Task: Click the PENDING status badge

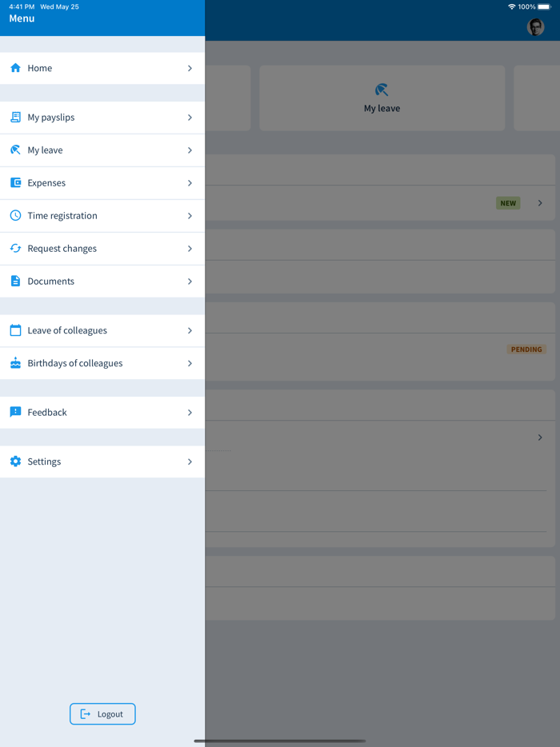Action: click(x=526, y=350)
